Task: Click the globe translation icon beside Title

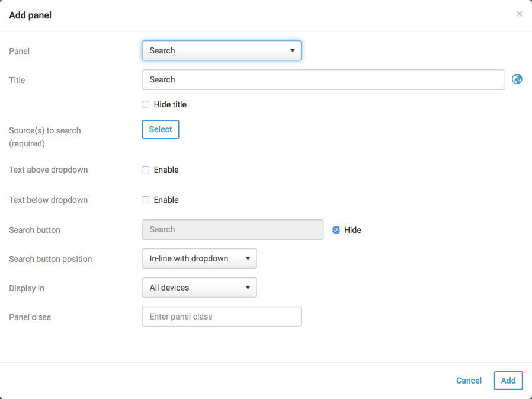Action: tap(517, 79)
